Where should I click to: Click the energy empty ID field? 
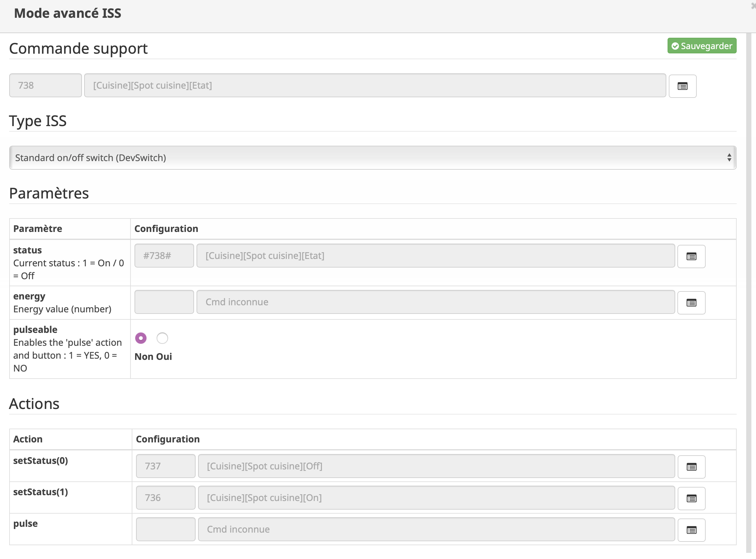(x=164, y=302)
